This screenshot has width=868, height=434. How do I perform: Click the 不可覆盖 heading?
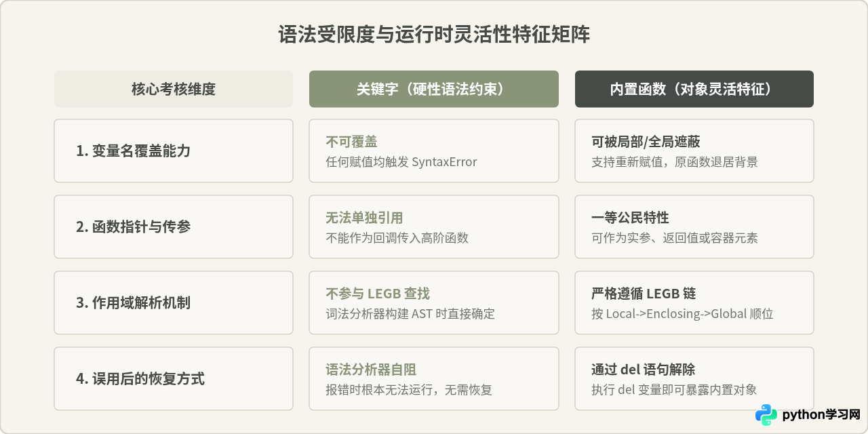coord(351,142)
